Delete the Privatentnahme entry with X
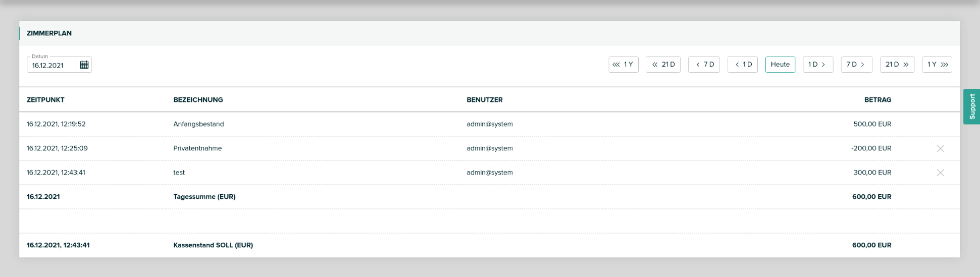Image resolution: width=980 pixels, height=277 pixels. [x=940, y=148]
